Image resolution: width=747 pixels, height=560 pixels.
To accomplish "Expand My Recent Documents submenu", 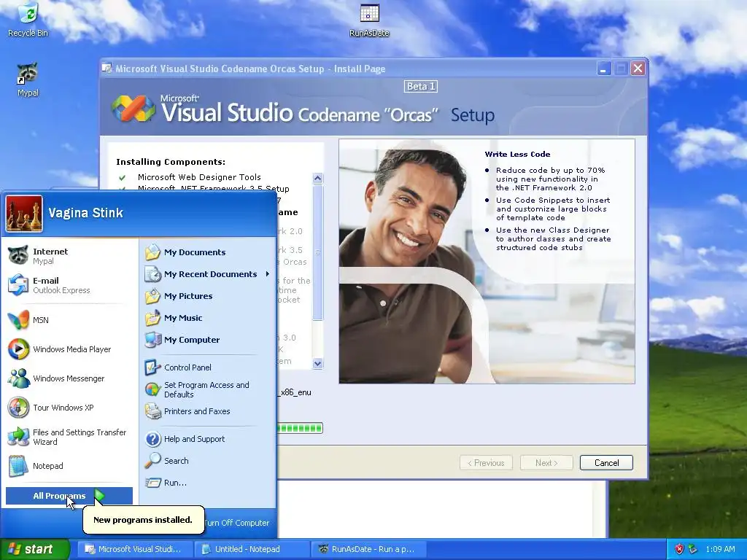I will [x=206, y=274].
